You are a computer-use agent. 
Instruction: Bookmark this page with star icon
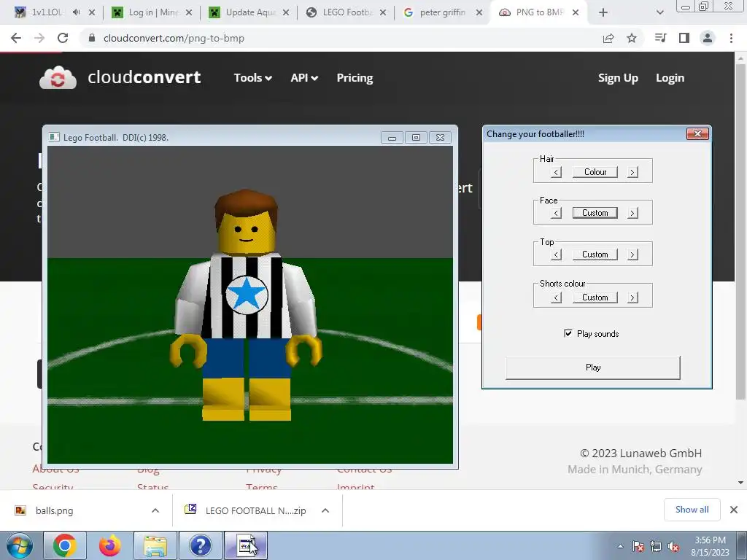[632, 38]
